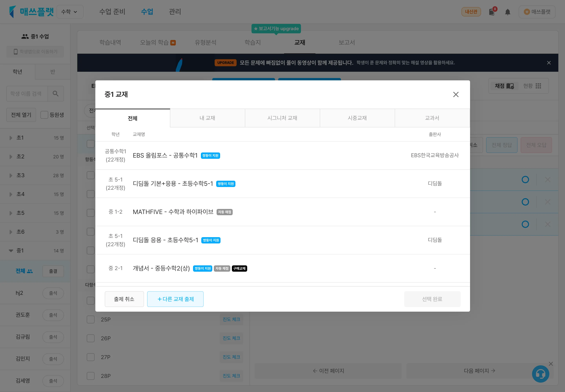The width and height of the screenshot is (565, 392).
Task: Switch to 시중교재 tab
Action: [x=357, y=118]
